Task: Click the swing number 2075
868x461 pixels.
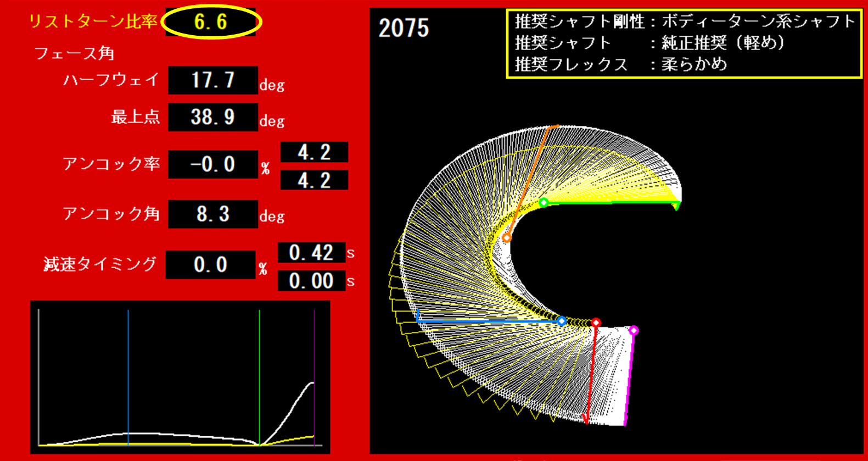Action: tap(404, 28)
